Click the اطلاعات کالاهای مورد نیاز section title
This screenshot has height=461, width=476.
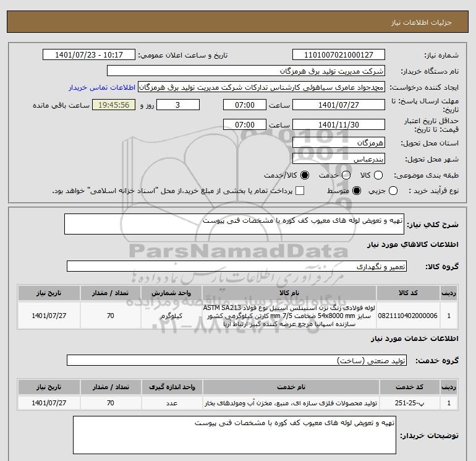tap(413, 244)
